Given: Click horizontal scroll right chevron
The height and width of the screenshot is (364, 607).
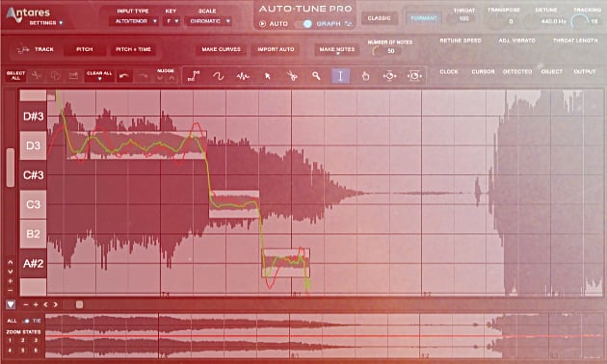Looking at the screenshot, I should [55, 305].
